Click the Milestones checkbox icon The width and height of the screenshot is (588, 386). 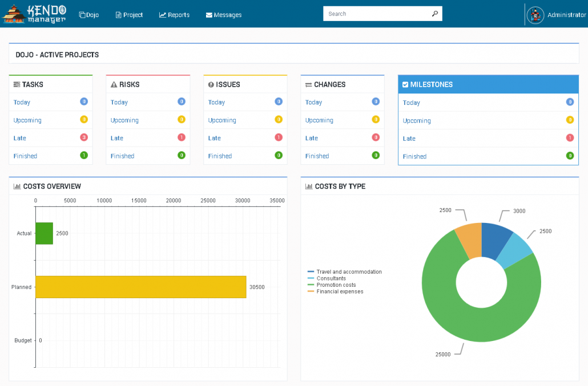405,84
